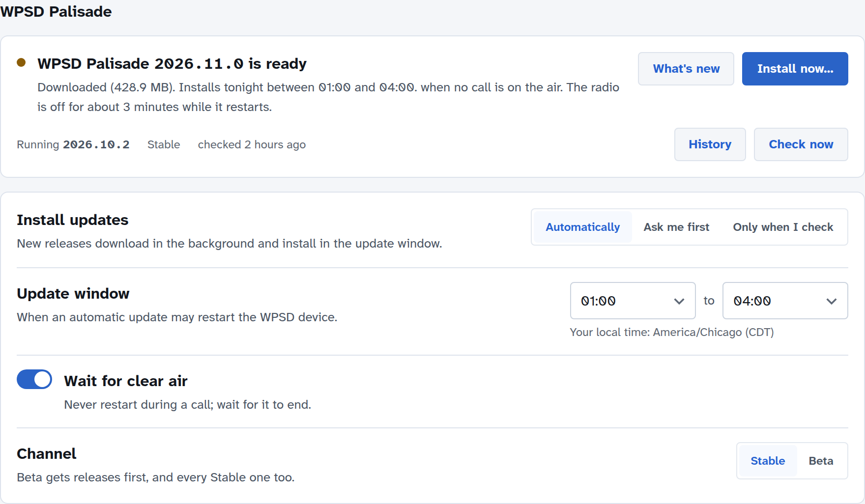Click 'checked 2 hours ago' text
Screen dimensions: 865x504
point(252,144)
